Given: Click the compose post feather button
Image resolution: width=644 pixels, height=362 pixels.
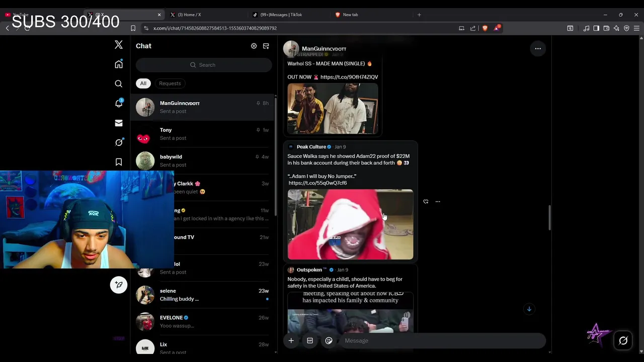Looking at the screenshot, I should click(119, 285).
